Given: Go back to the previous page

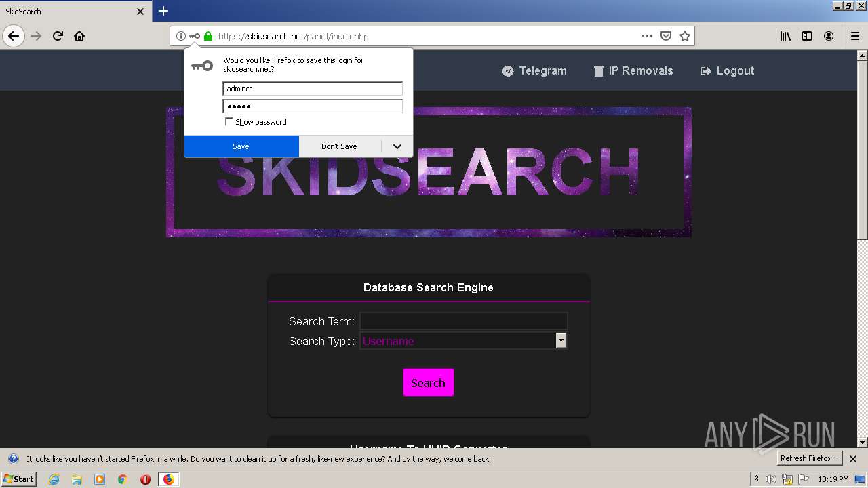Looking at the screenshot, I should [14, 36].
